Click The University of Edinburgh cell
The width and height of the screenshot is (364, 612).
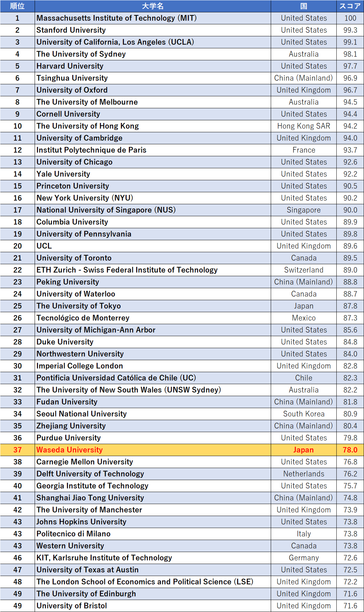point(153,594)
